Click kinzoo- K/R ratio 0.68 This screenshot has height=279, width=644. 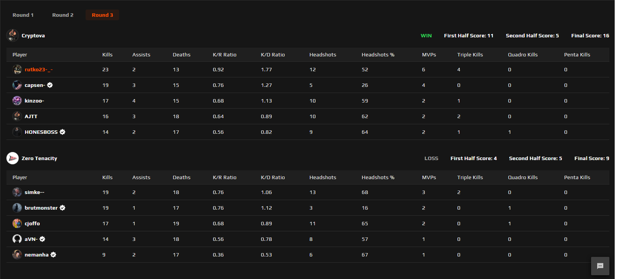point(218,101)
